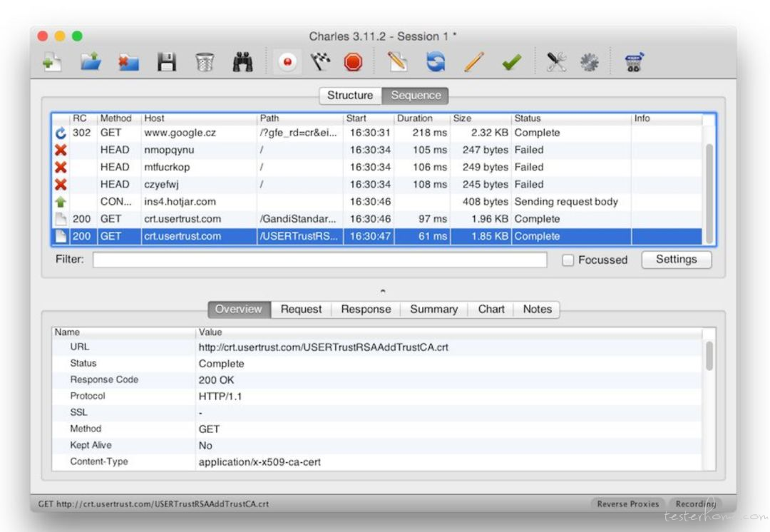
Task: Validate the response with the green checkmark icon
Action: tap(512, 62)
